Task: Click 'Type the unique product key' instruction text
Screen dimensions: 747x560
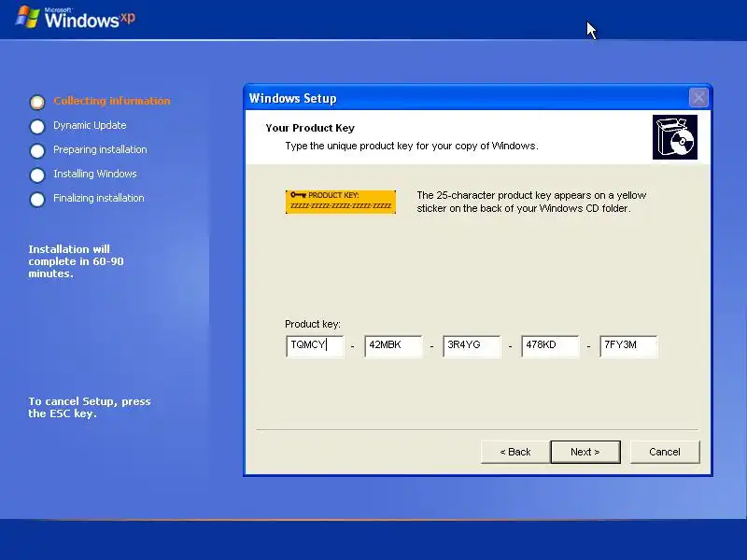Action: tap(412, 146)
